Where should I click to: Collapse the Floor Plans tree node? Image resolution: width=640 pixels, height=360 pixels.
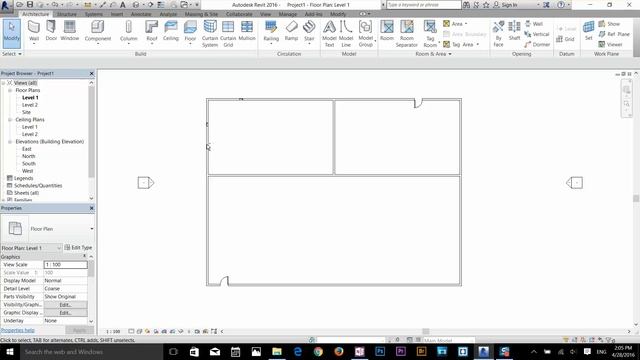[10, 90]
